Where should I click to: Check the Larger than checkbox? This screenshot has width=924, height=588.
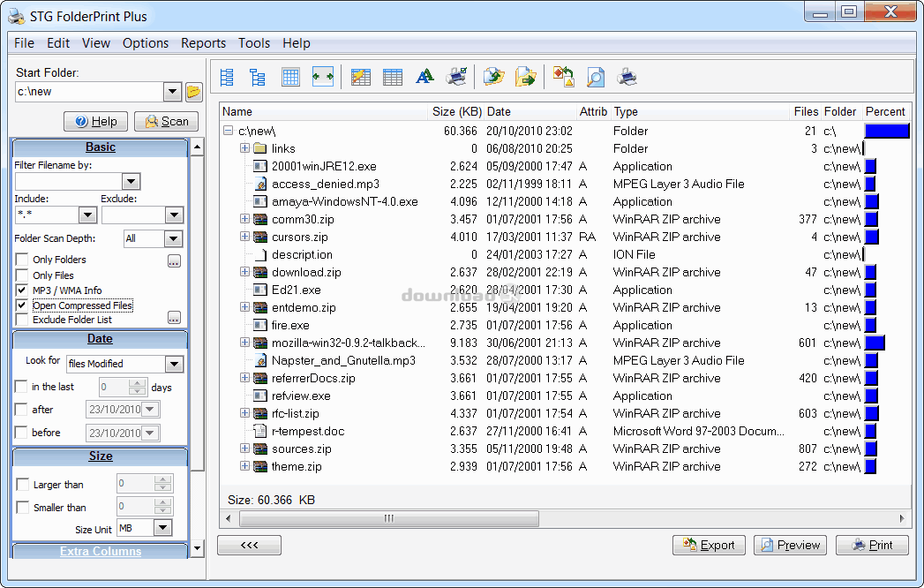(x=22, y=484)
